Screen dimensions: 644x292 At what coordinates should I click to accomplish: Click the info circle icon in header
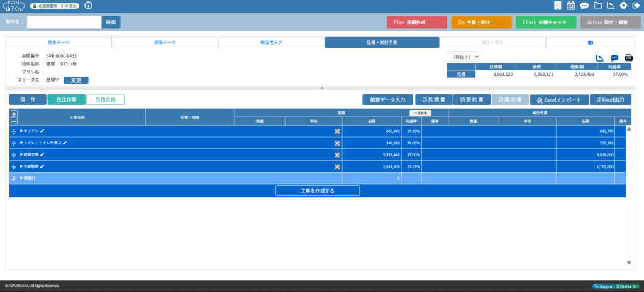point(87,6)
